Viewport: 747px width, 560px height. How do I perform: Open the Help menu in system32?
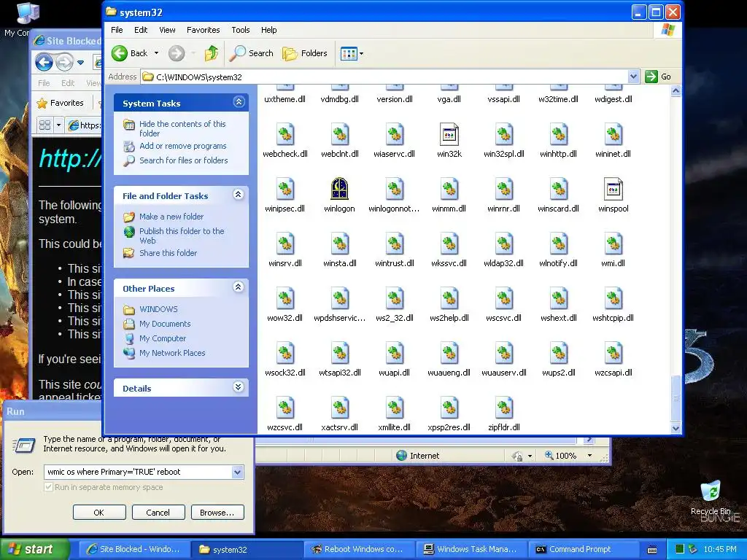268,30
